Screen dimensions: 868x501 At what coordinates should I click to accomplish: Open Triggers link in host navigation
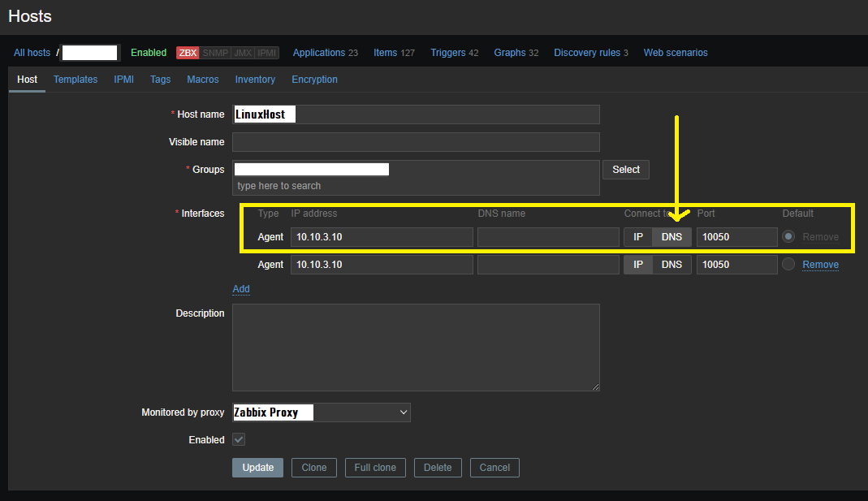[448, 53]
